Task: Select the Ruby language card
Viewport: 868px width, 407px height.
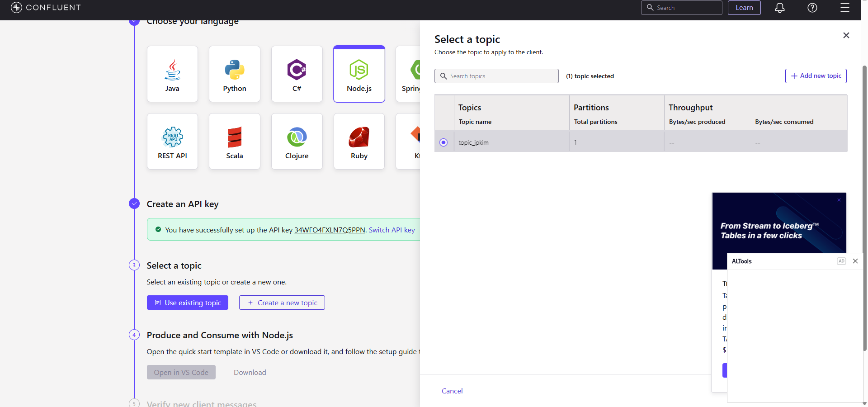Action: pos(359,141)
